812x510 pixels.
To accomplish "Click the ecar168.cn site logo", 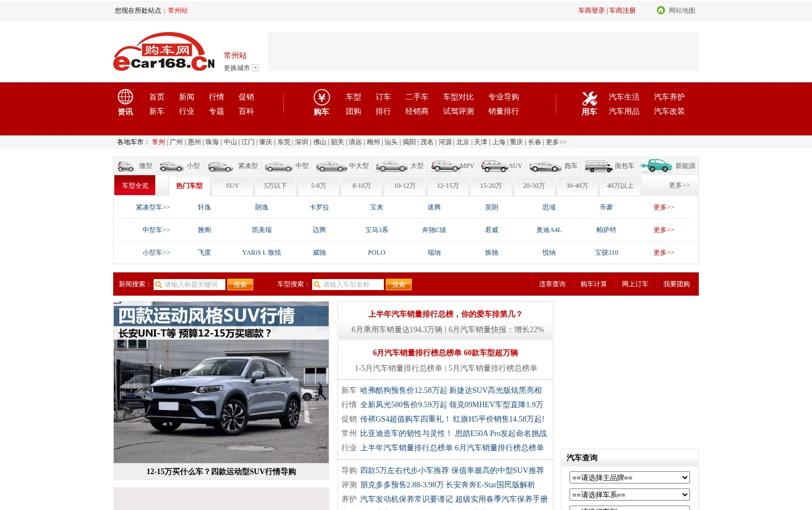I will (x=164, y=51).
